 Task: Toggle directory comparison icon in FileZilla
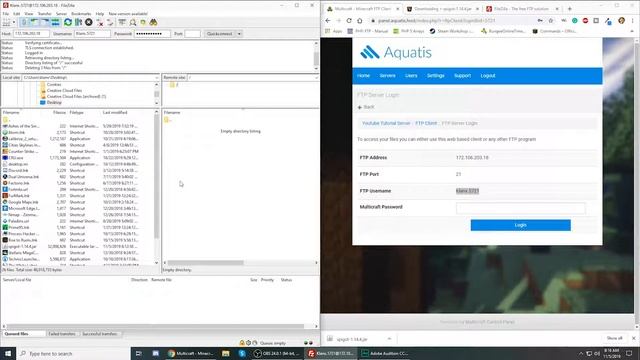pos(133,22)
